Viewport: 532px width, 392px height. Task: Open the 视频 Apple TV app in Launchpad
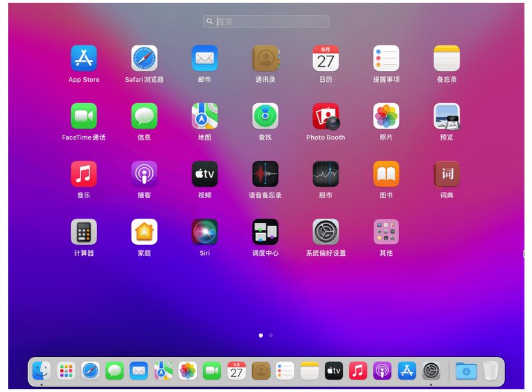[204, 174]
